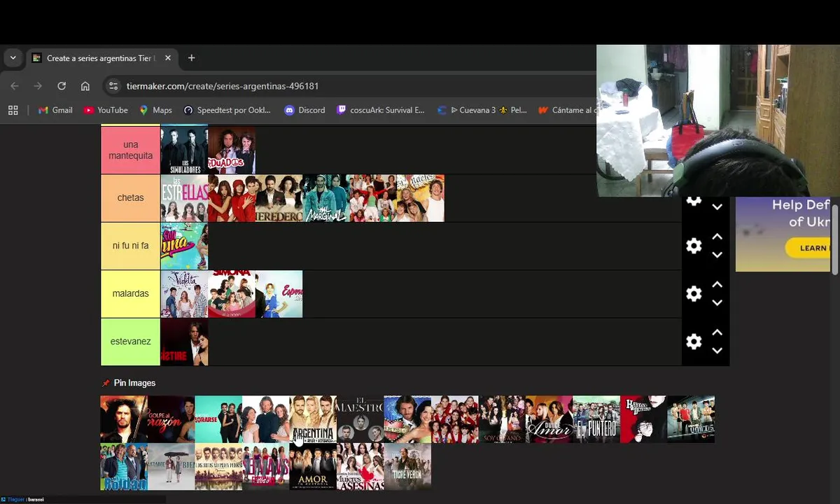Select the estevanez tier label

[x=130, y=342]
